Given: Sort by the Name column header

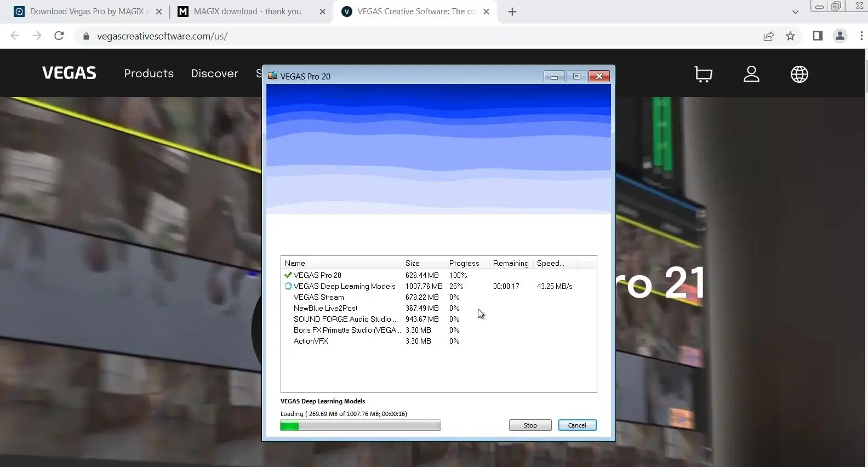Looking at the screenshot, I should click(341, 263).
